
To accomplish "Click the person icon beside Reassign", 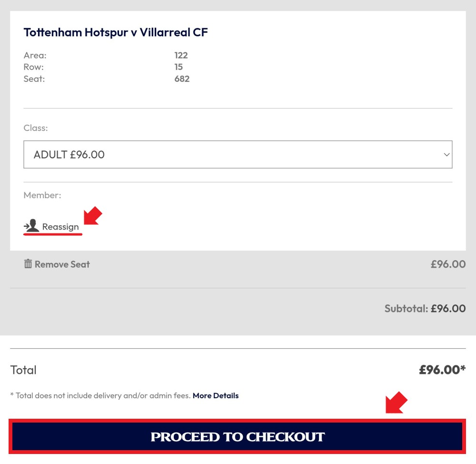I will pyautogui.click(x=31, y=226).
